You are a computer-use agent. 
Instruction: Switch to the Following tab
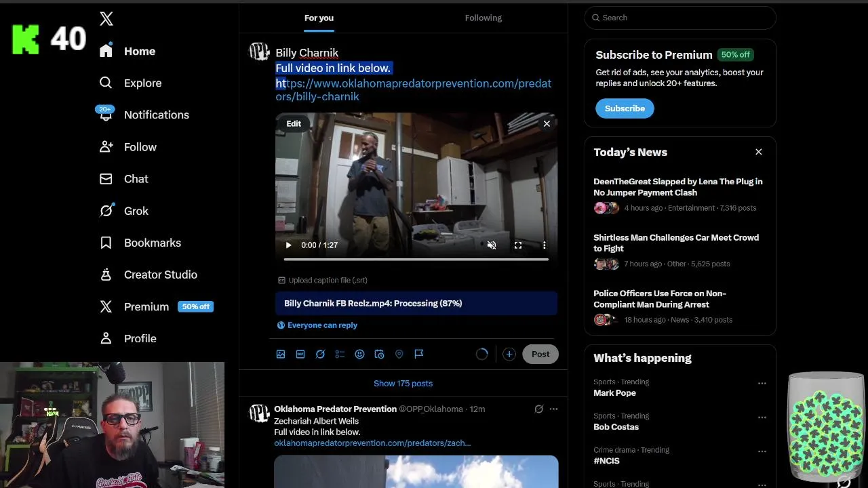(484, 18)
